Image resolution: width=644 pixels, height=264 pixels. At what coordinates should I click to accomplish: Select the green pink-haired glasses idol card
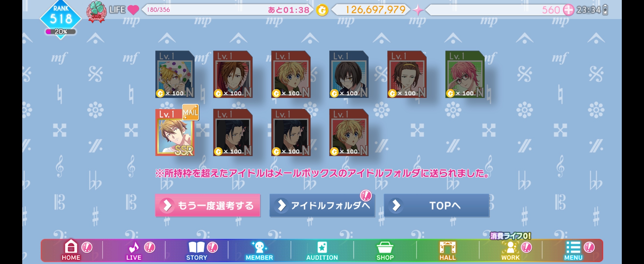(x=465, y=74)
